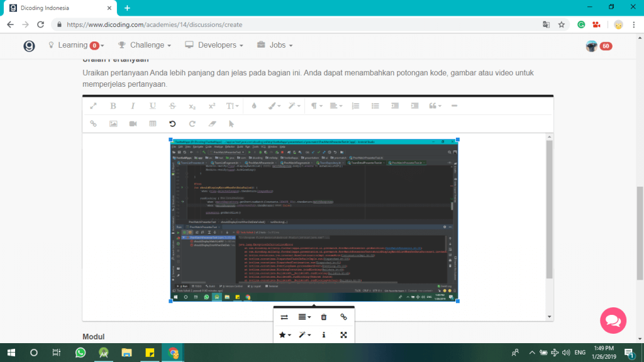Insert a table into the question body
This screenshot has width=644, height=362.
point(152,123)
